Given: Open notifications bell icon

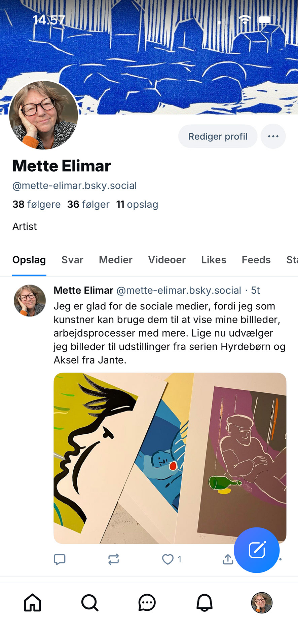Looking at the screenshot, I should tap(204, 602).
